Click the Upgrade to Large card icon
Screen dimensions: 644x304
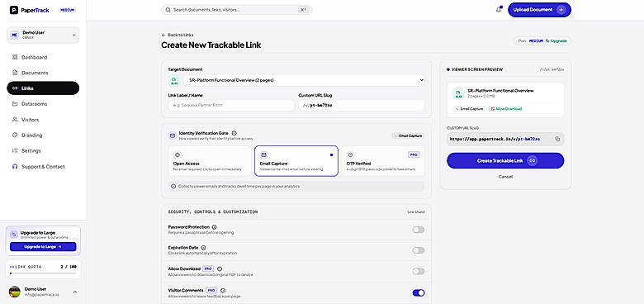point(14,235)
